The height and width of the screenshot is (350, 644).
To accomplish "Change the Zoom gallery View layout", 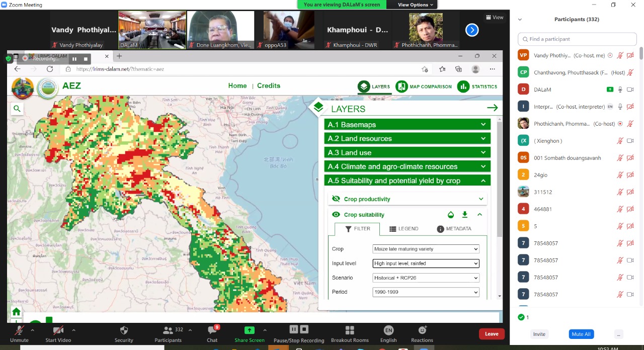I will tap(495, 18).
